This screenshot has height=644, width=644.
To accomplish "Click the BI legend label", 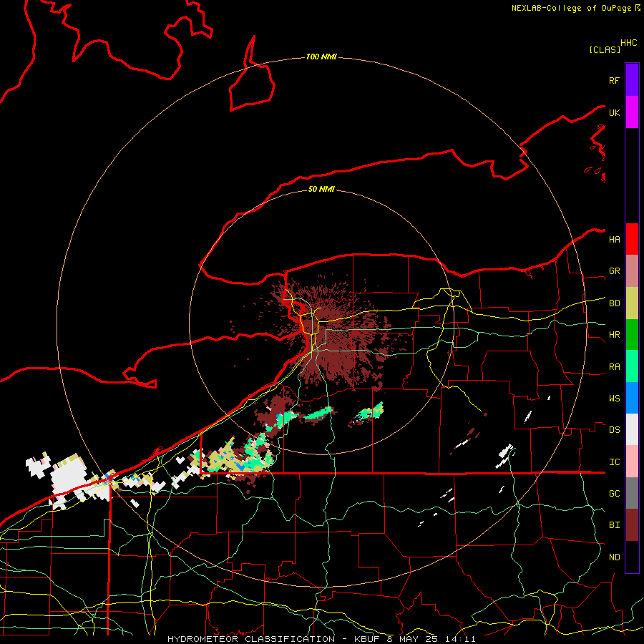I will click(x=614, y=525).
